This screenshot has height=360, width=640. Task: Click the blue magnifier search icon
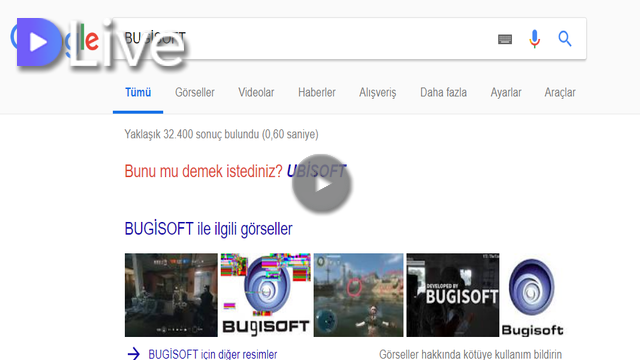click(x=565, y=39)
